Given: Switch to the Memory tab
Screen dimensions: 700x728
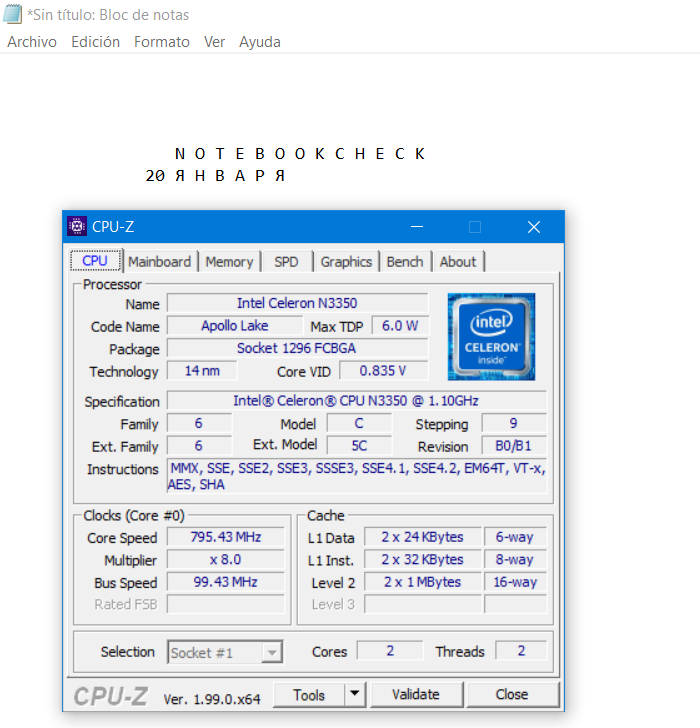Looking at the screenshot, I should coord(229,261).
